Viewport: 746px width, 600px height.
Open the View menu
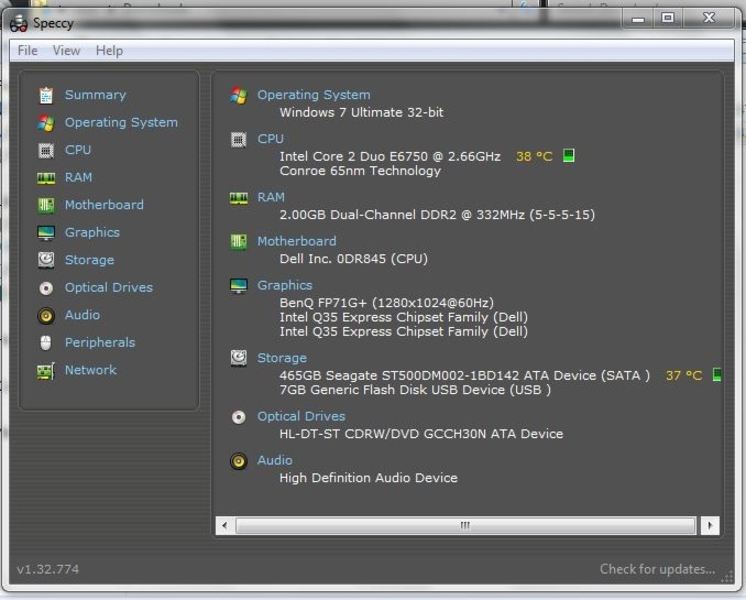coord(67,50)
